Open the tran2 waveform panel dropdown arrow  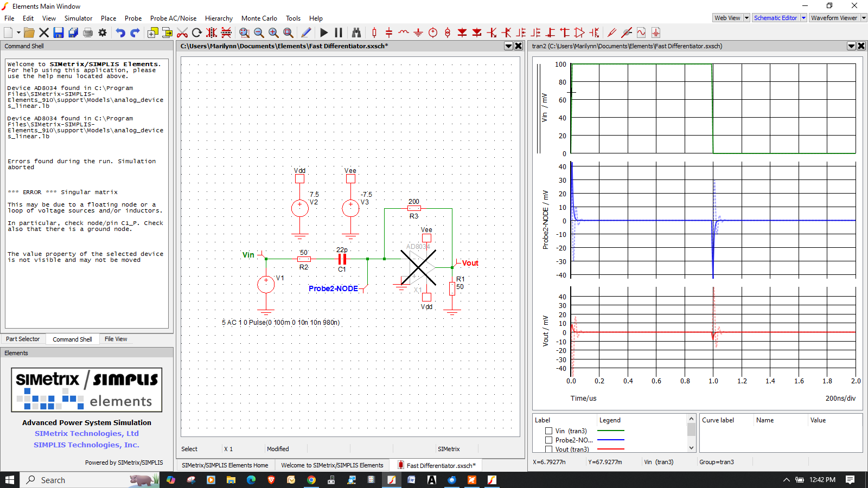click(x=852, y=46)
